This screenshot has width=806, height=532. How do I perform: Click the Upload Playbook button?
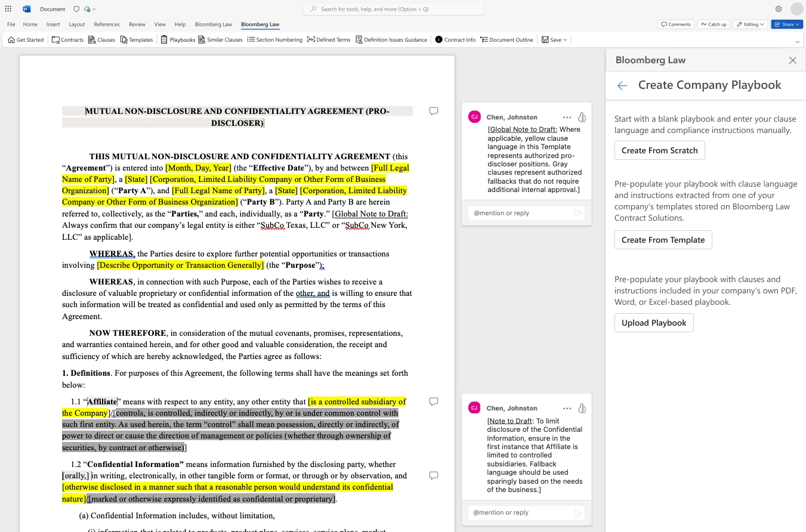point(653,323)
